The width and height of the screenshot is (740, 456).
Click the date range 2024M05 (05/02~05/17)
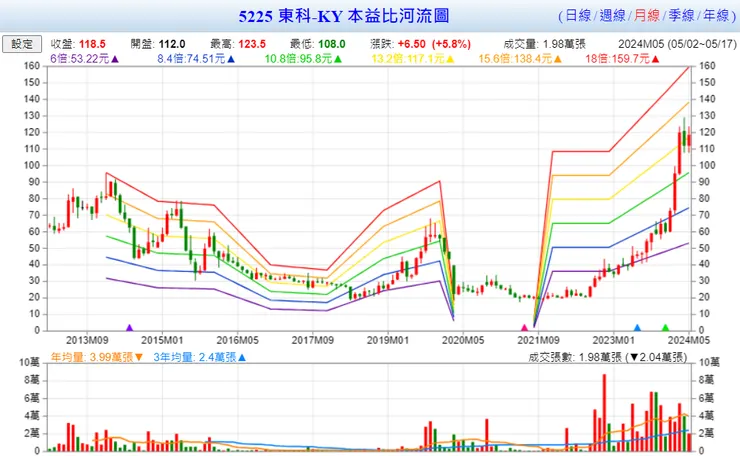pos(677,44)
